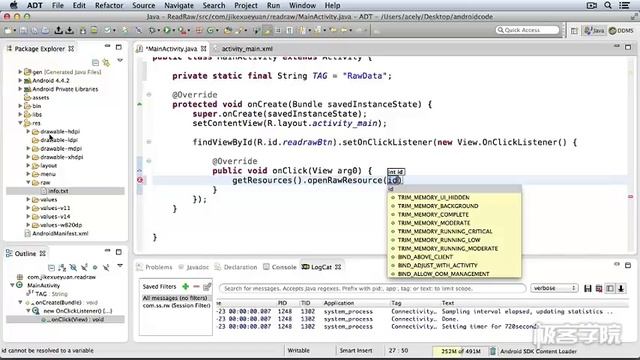Expand the values-v11 folder

pos(28,208)
